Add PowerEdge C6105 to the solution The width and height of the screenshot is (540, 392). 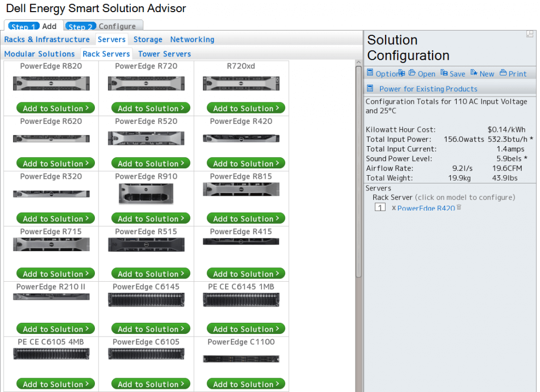tap(151, 384)
